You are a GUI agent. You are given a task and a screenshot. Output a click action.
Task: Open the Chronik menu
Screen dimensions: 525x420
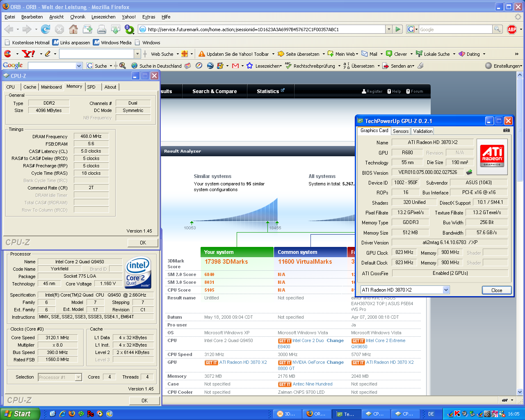click(x=78, y=17)
